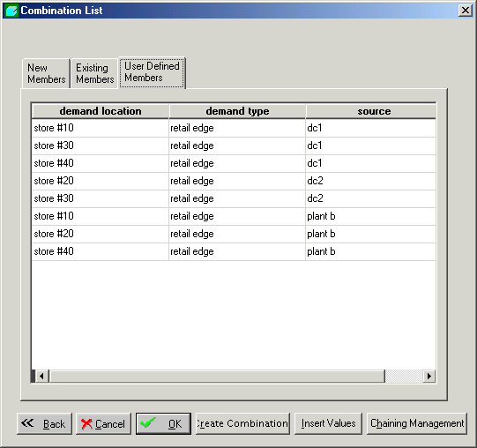Click the plant b source cell for store #10

point(371,216)
